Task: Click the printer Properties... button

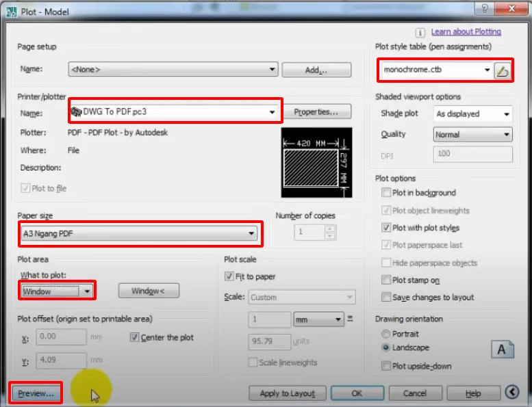Action: [x=316, y=111]
